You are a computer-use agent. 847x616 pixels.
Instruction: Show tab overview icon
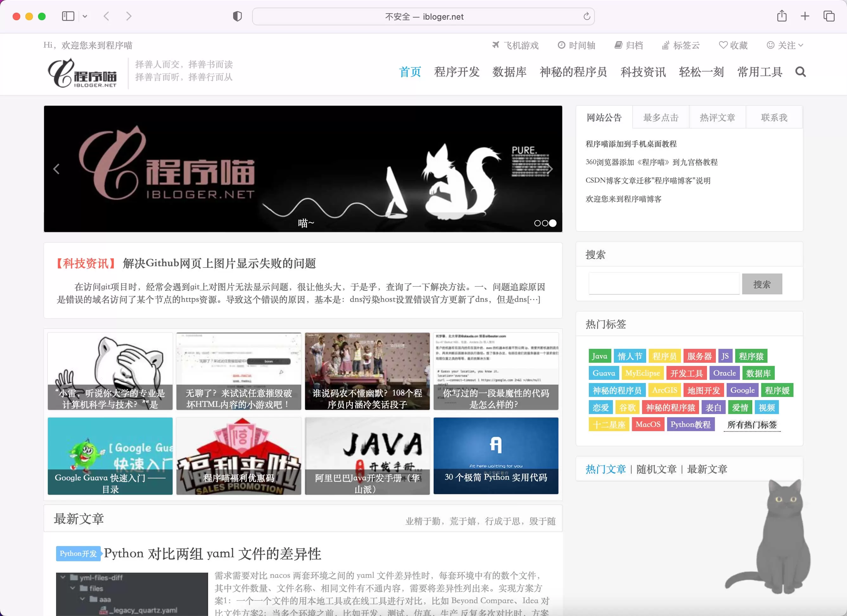tap(829, 16)
